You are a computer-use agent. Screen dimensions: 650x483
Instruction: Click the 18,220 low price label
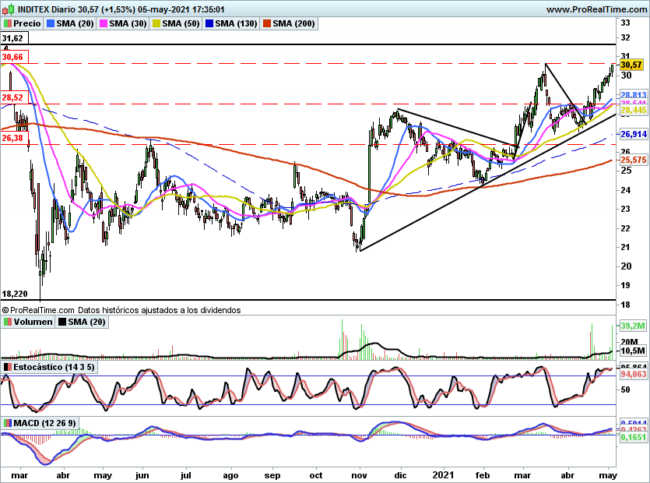[15, 294]
